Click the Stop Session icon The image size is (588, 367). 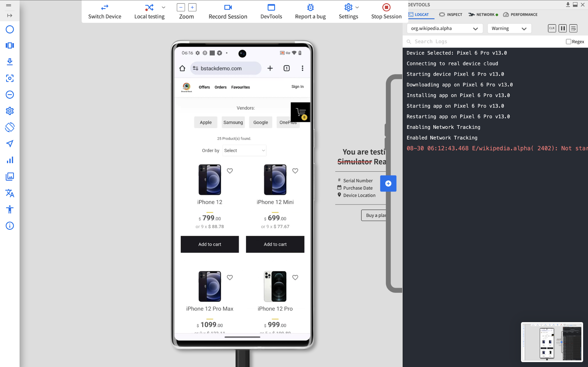tap(386, 7)
